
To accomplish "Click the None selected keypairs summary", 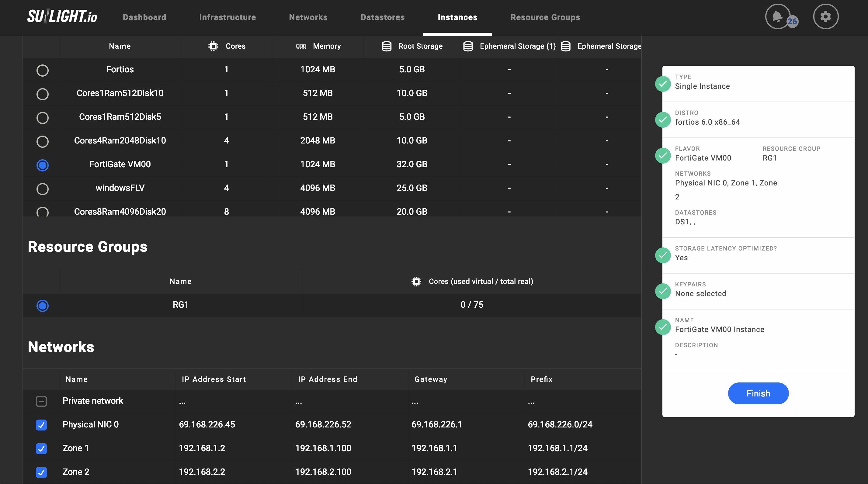I will coord(700,293).
